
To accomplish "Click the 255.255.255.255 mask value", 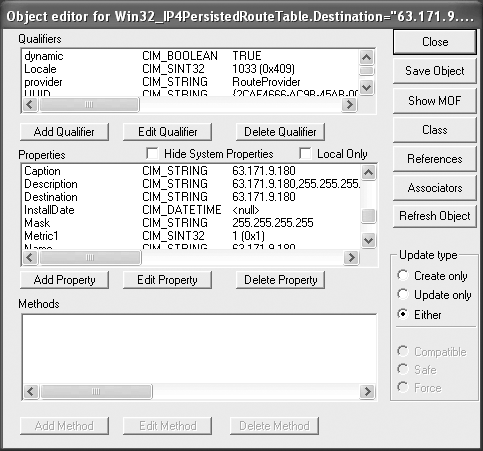I will 273,223.
